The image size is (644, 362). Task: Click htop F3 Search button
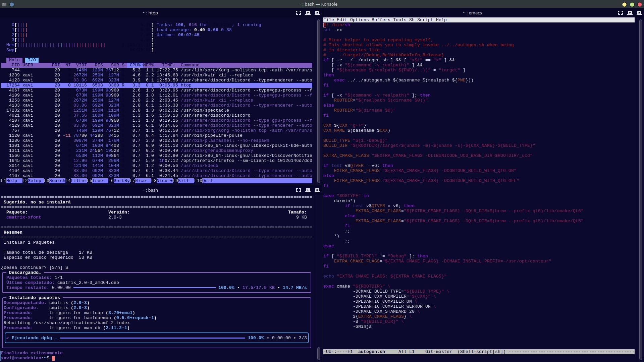pyautogui.click(x=55, y=181)
